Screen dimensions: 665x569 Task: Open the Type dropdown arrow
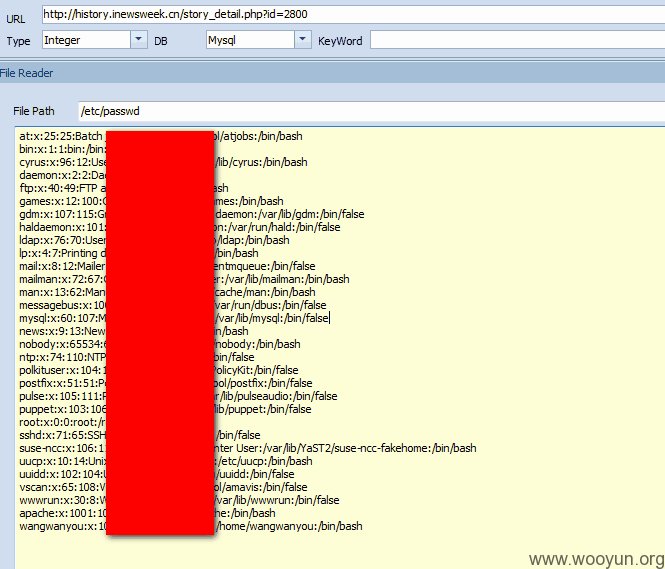click(139, 40)
